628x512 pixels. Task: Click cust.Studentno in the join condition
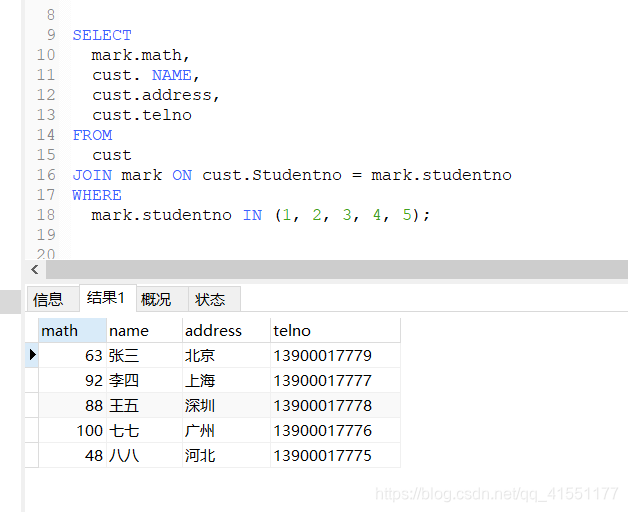272,175
